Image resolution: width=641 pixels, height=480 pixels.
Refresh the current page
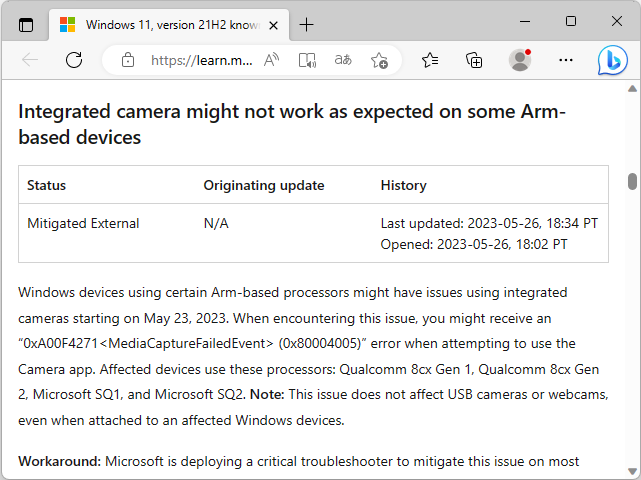point(73,60)
